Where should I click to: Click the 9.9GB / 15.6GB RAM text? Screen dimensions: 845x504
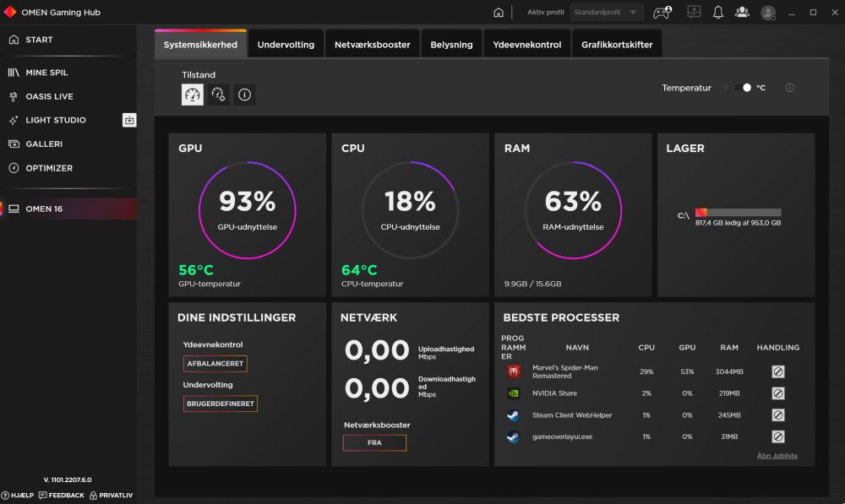[x=532, y=284]
